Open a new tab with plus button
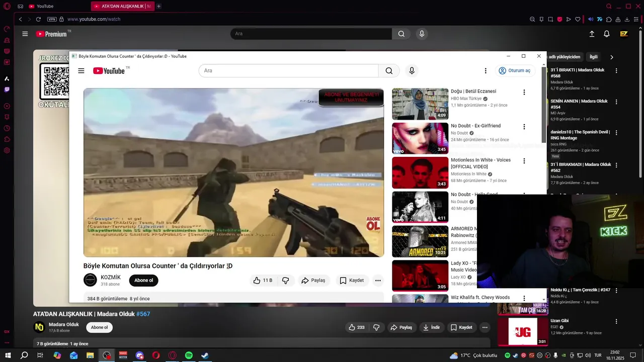644x362 pixels. pyautogui.click(x=159, y=7)
